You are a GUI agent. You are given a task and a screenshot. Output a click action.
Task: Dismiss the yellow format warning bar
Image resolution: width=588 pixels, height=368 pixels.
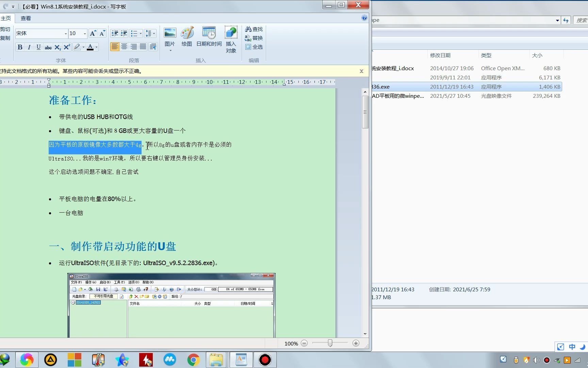pos(361,71)
